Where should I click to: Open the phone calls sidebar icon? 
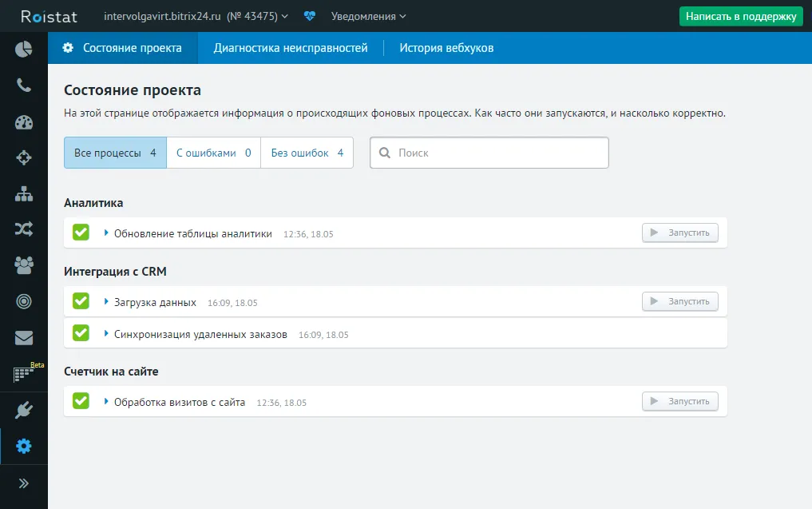click(x=23, y=85)
